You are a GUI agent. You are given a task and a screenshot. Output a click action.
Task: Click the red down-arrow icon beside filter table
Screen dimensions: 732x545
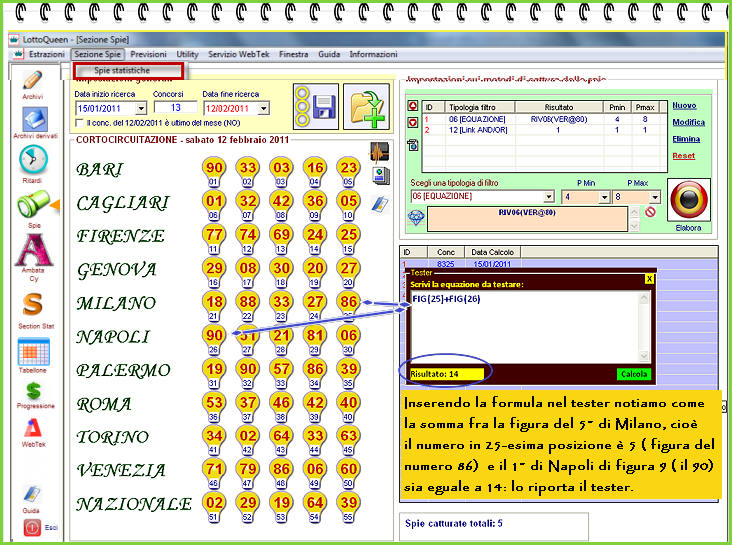(413, 122)
